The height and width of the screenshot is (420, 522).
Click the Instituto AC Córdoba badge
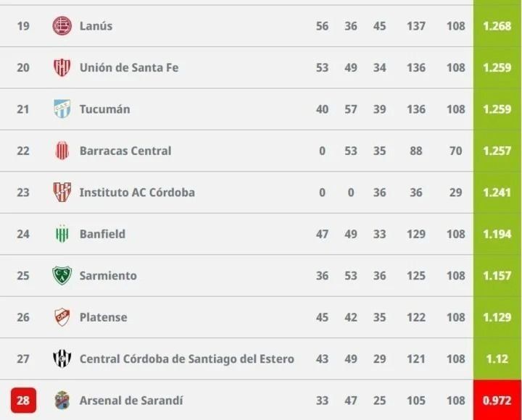tap(62, 193)
